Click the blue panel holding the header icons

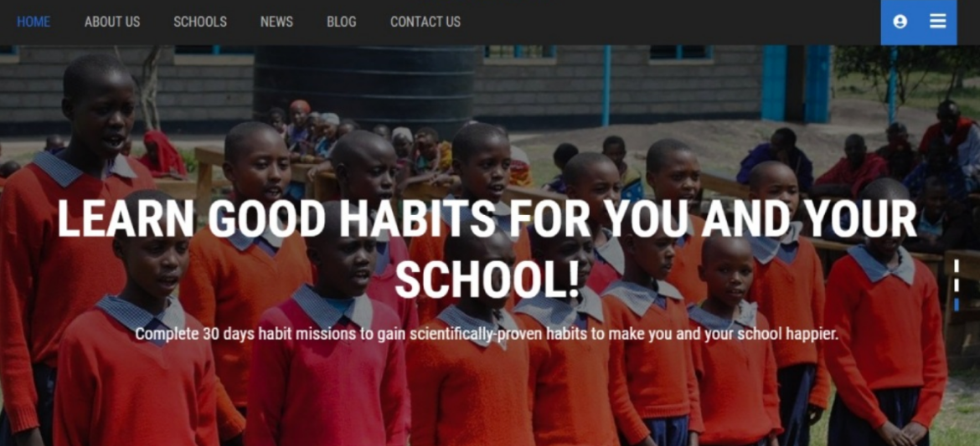(919, 23)
